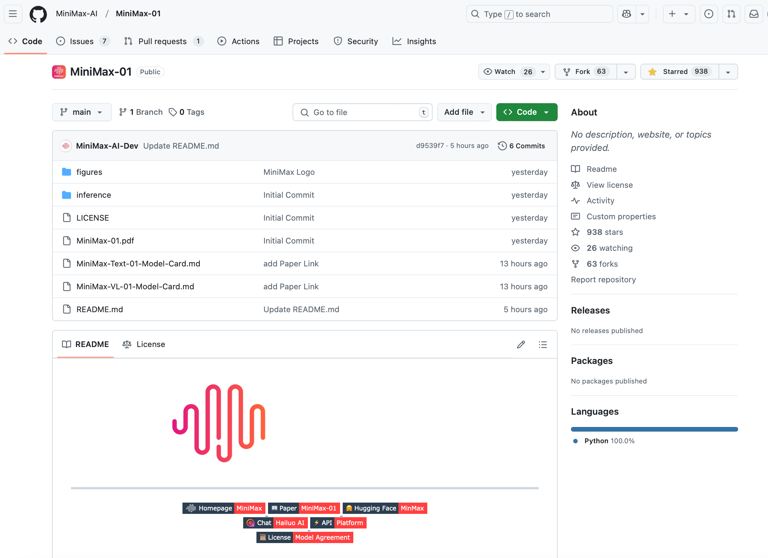Viewport: 768px width, 558px height.
Task: Open the header pull requests icon
Action: pos(731,14)
